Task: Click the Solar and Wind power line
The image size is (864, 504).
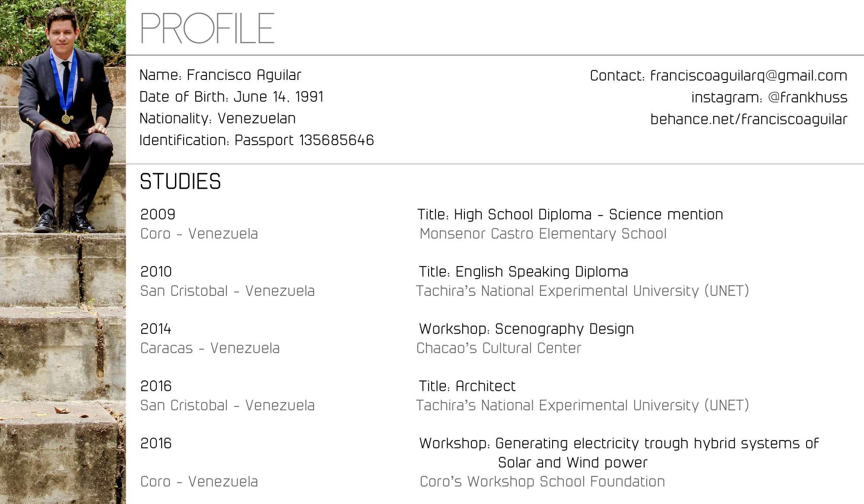Action: point(572,463)
